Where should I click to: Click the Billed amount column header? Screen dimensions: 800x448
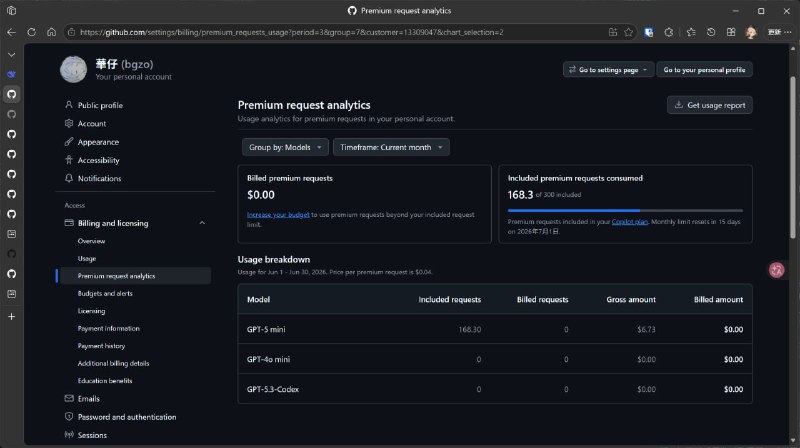pyautogui.click(x=718, y=300)
